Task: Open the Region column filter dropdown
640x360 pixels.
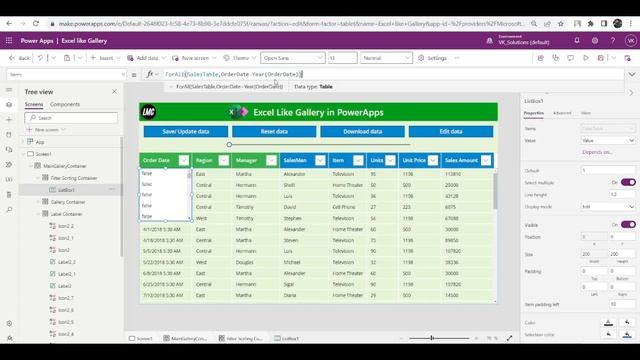Action: pos(224,160)
